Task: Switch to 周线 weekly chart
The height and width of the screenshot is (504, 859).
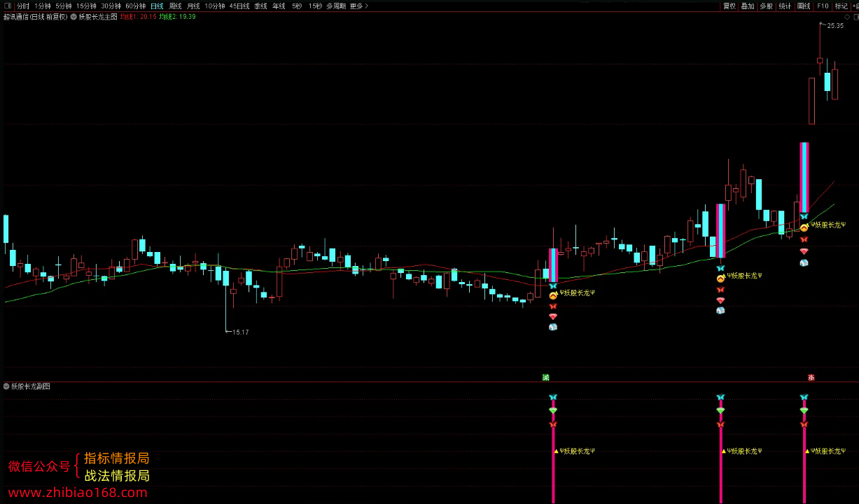Action: (x=175, y=6)
